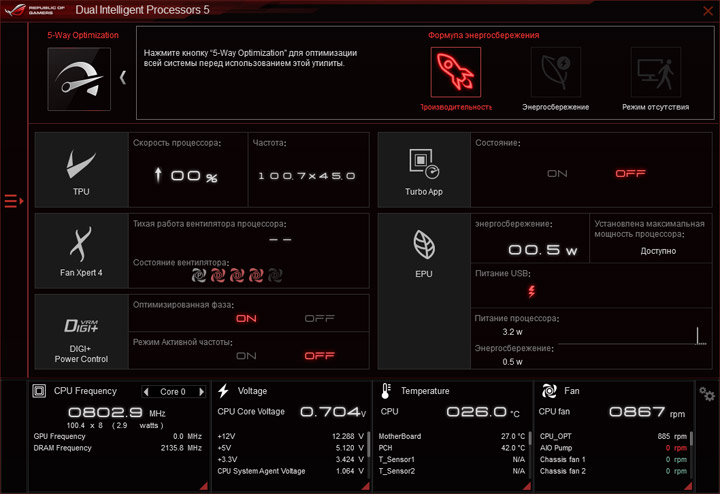Click the USB power lightning icon
This screenshot has height=494, width=720.
point(532,291)
